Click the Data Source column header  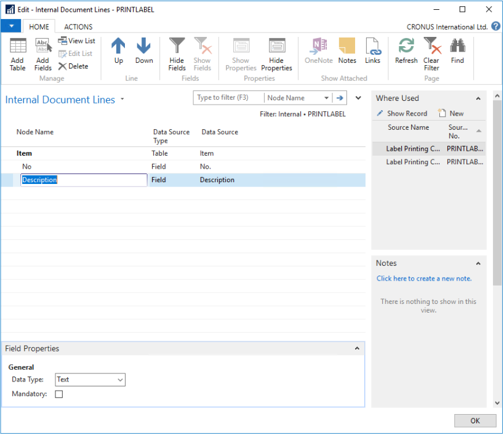click(x=220, y=132)
